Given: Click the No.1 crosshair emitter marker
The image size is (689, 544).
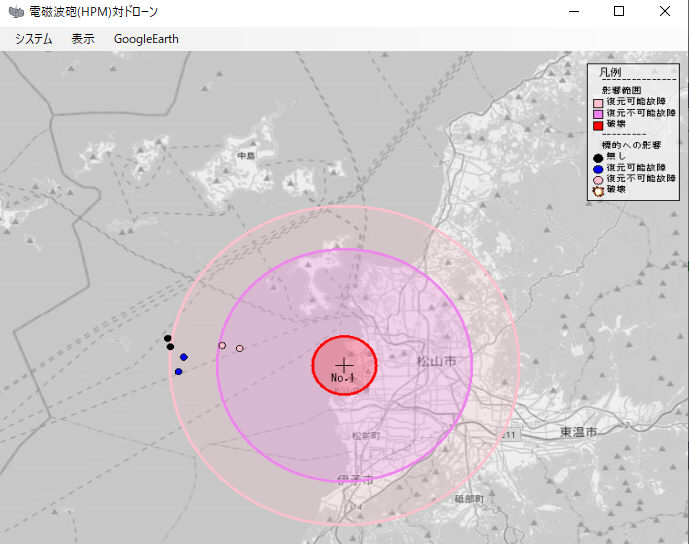Looking at the screenshot, I should (x=344, y=366).
